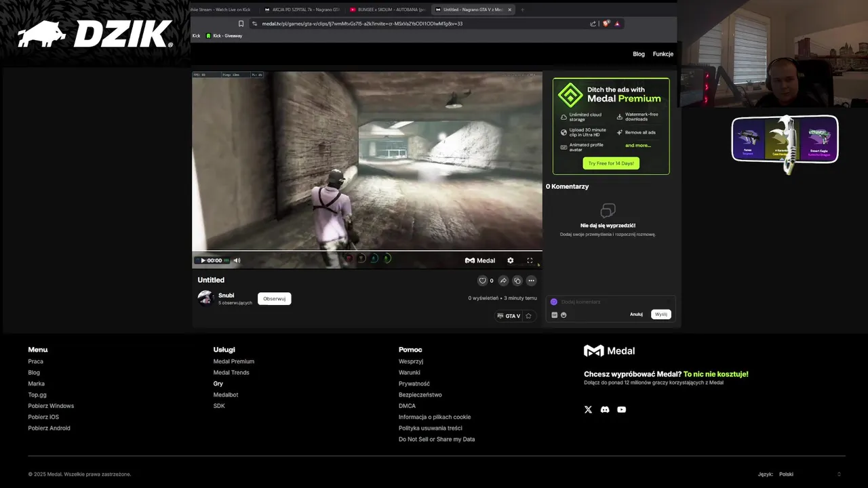Open the Medal Premium footer link
The width and height of the screenshot is (868, 488).
pos(234,361)
